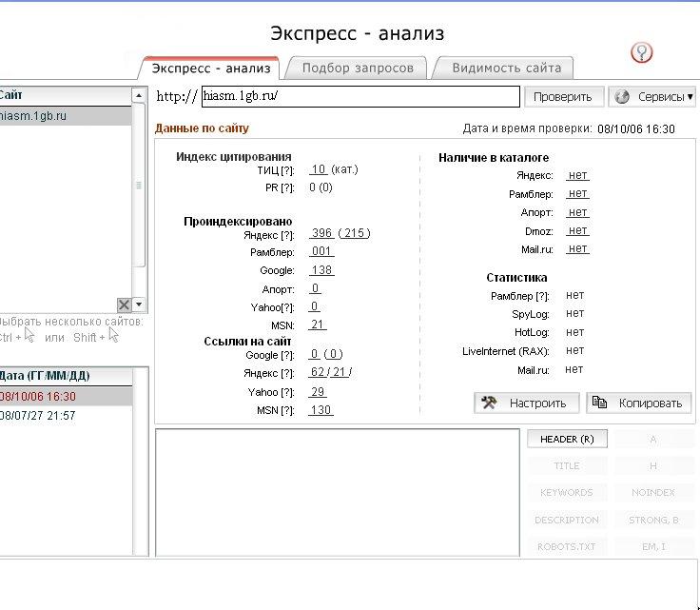The image size is (700, 610).
Task: Open Google indexed pages link 138
Action: (x=321, y=270)
